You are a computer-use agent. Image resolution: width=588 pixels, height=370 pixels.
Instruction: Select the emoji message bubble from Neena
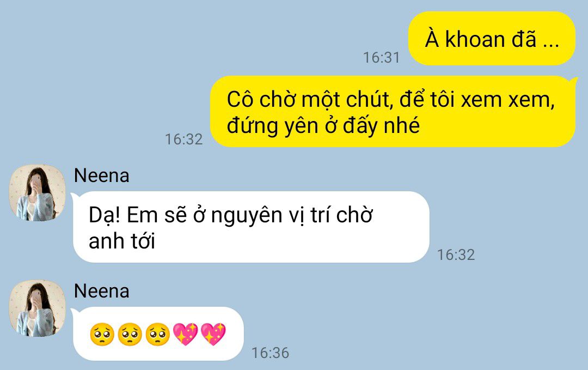(157, 334)
